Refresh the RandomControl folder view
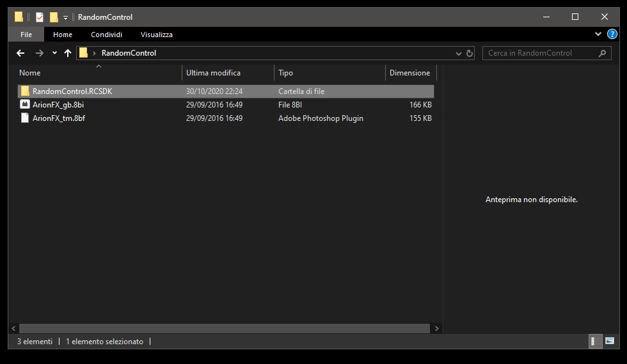 click(x=470, y=53)
